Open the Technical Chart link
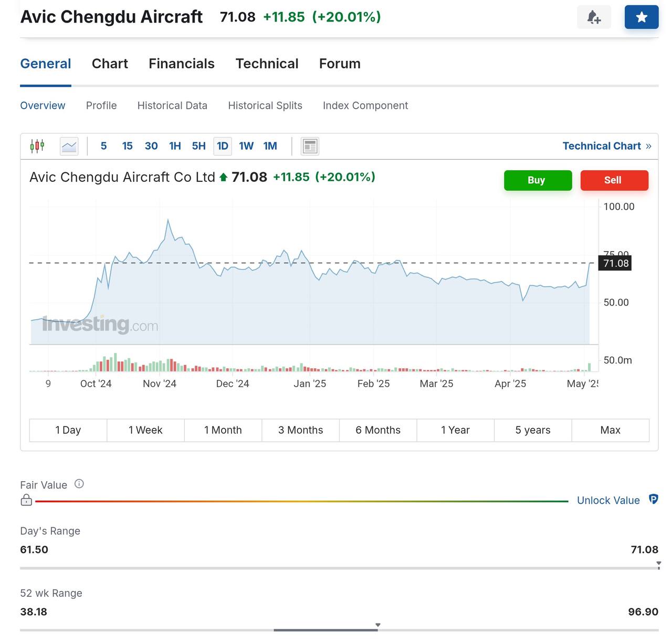Image resolution: width=672 pixels, height=644 pixels. coord(606,146)
